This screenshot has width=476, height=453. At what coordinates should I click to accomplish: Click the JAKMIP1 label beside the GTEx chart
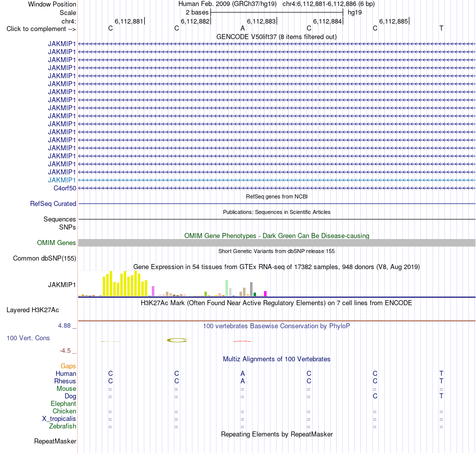[x=62, y=285]
